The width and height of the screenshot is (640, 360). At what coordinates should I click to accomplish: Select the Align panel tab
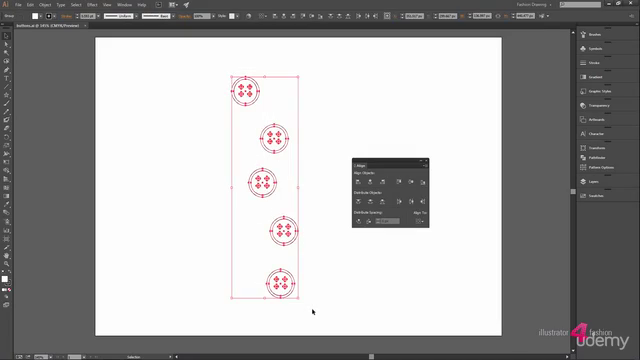(360, 165)
